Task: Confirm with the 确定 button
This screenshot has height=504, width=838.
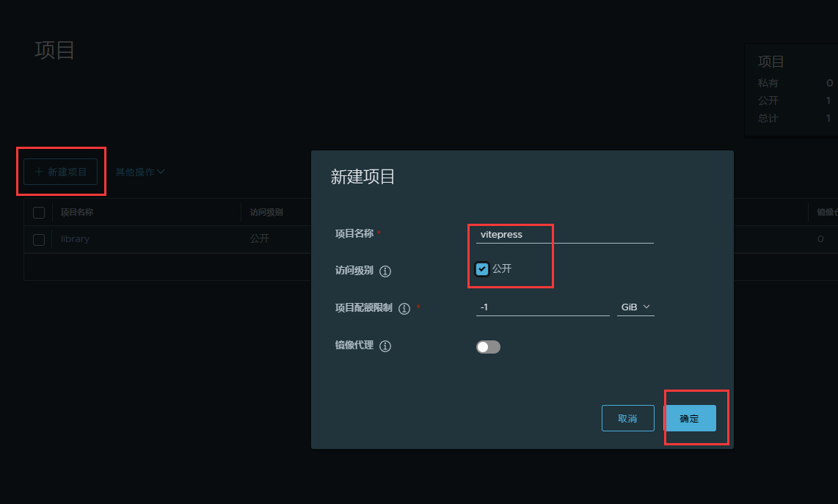Action: [x=689, y=418]
